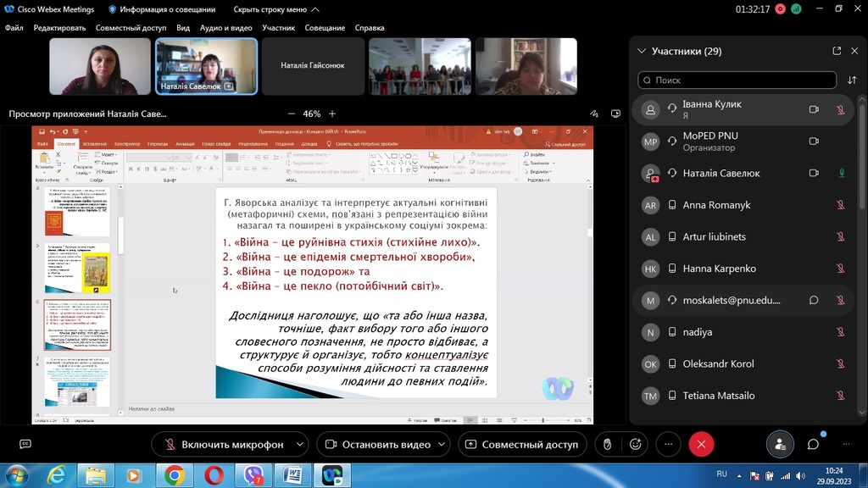The height and width of the screenshot is (488, 868).
Task: Open the Аудио и видео menu
Action: pyautogui.click(x=226, y=27)
